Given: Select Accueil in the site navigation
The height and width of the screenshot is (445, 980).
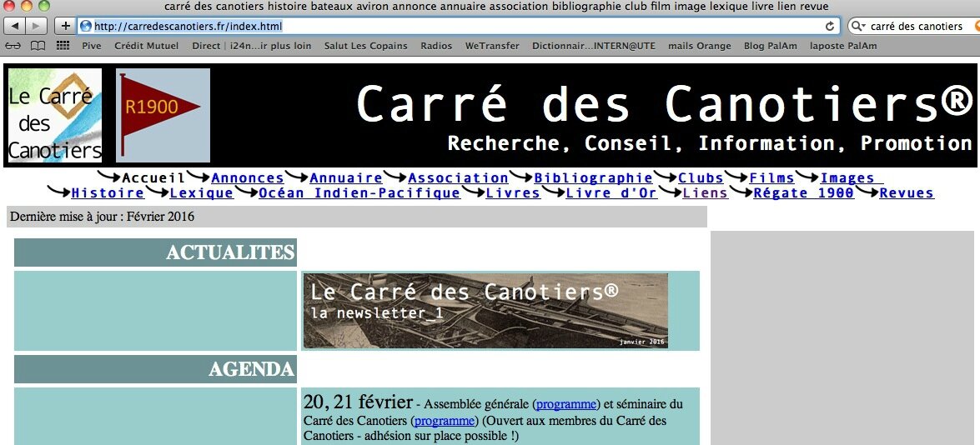Looking at the screenshot, I should tap(153, 177).
